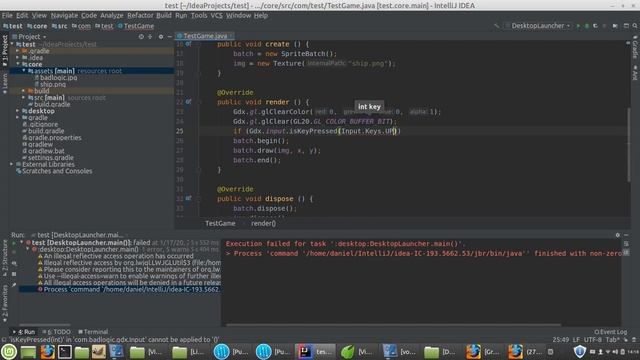Launch Firefox from the taskbar
The height and width of the screenshot is (360, 640).
(47, 351)
